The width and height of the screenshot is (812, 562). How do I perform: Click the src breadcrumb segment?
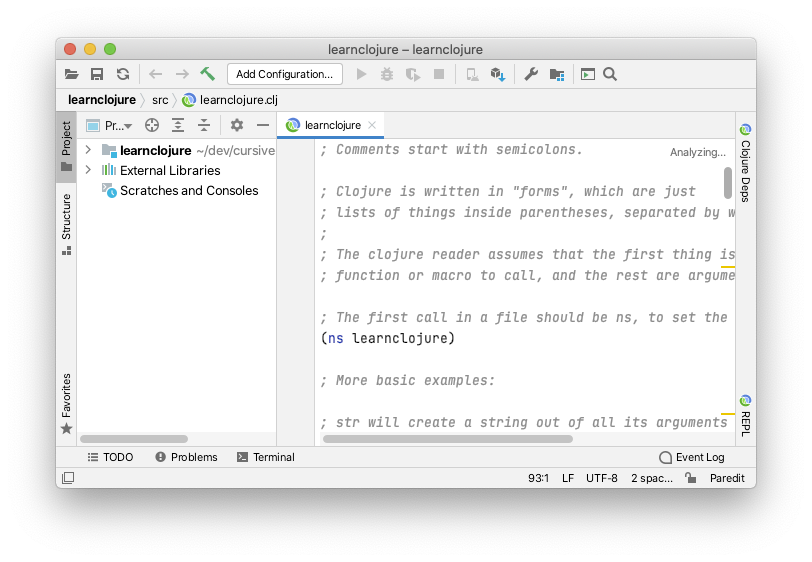coord(160,100)
